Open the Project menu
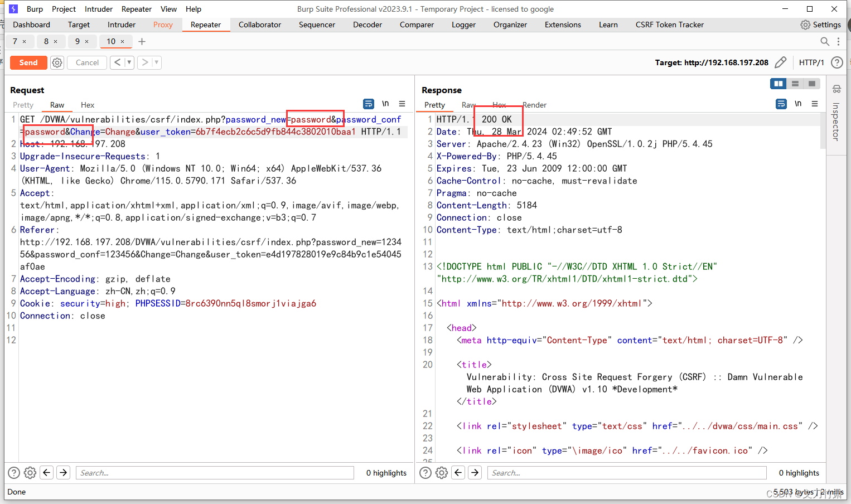This screenshot has height=504, width=851. 64,9
